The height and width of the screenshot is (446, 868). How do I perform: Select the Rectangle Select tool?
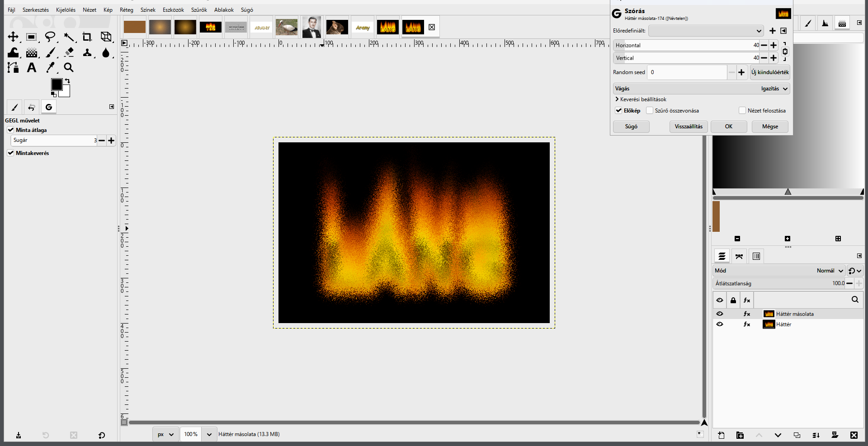(x=31, y=37)
